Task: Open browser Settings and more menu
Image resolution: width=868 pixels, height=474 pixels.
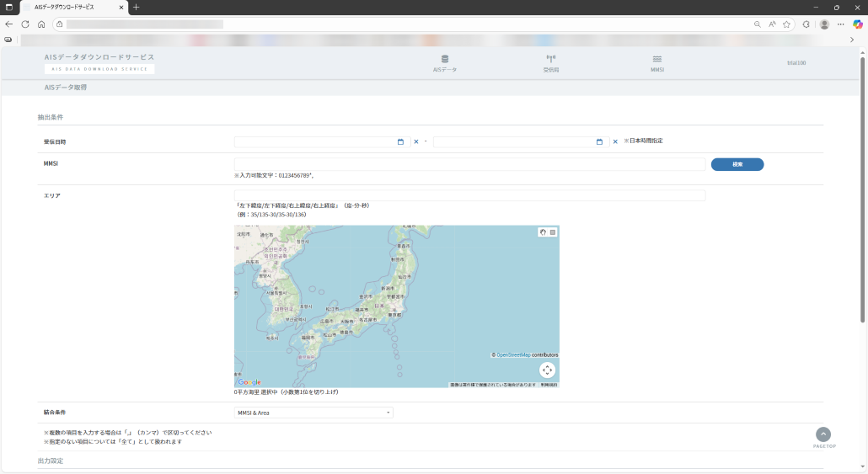Action: coord(840,24)
